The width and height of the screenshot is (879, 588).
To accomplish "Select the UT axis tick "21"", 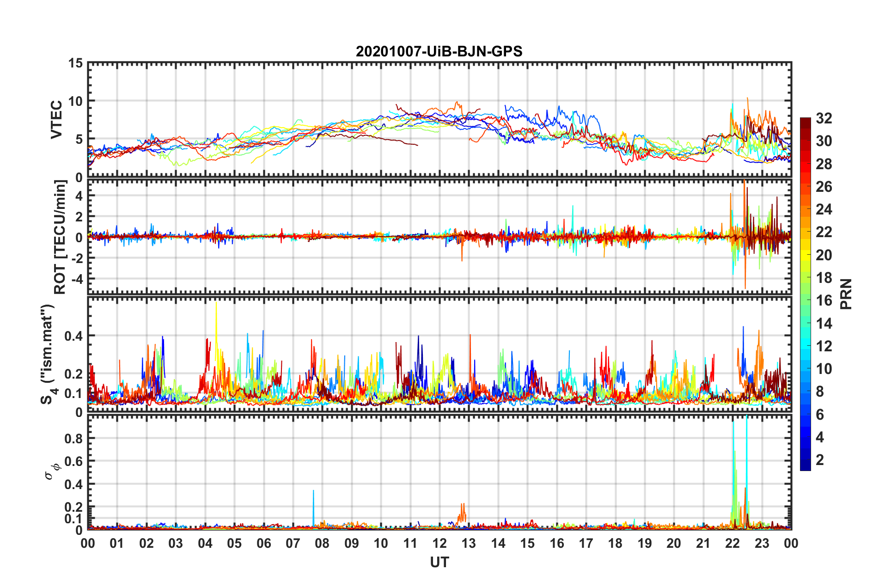I will click(x=703, y=543).
